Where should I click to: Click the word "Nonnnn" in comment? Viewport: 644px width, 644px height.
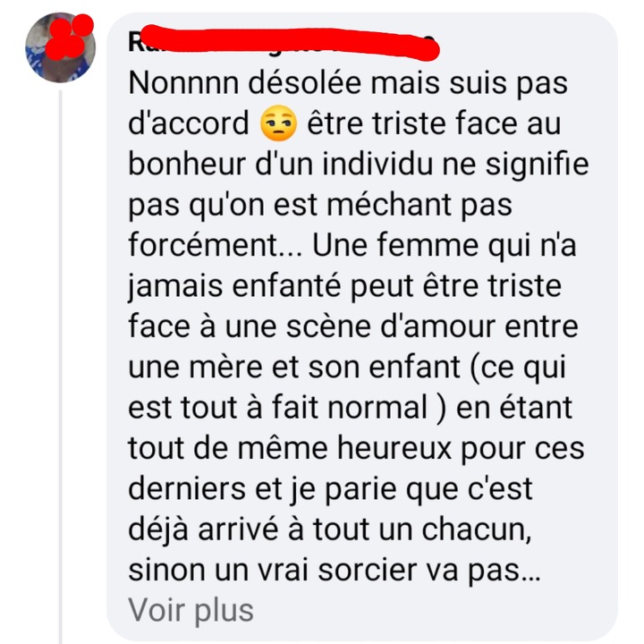(x=183, y=83)
